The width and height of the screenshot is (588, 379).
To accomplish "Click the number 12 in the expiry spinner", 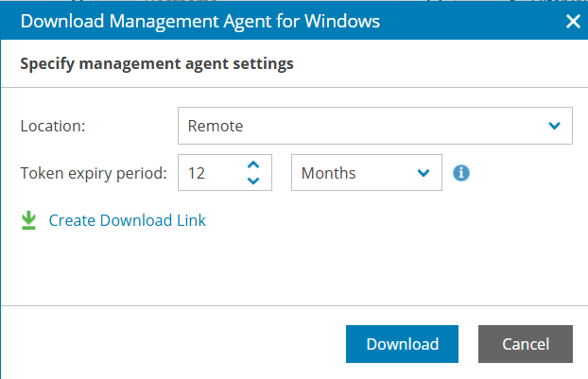I will [196, 173].
